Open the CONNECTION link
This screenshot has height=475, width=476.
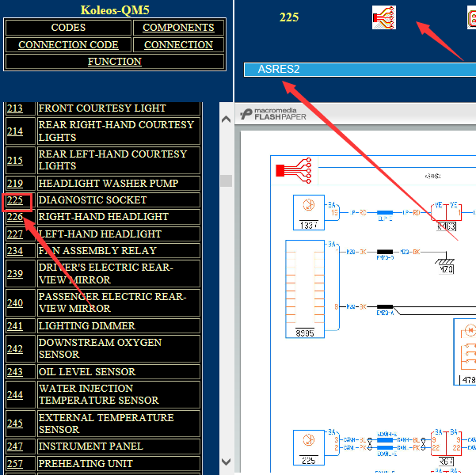click(178, 44)
